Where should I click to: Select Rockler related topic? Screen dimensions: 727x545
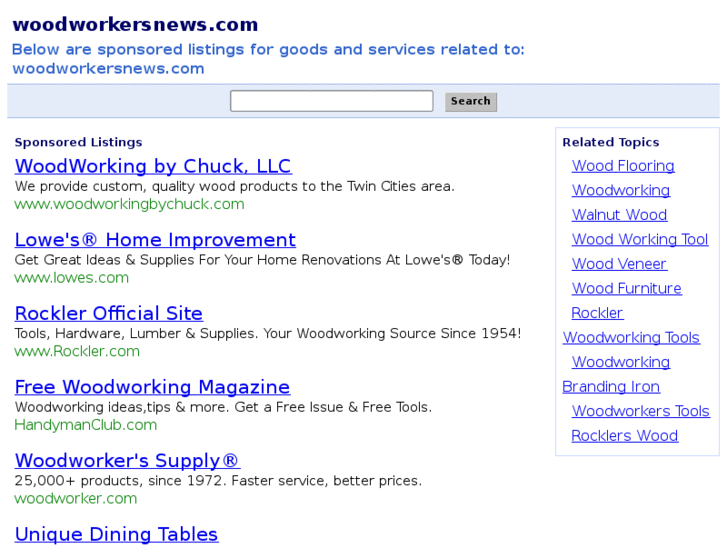(597, 313)
